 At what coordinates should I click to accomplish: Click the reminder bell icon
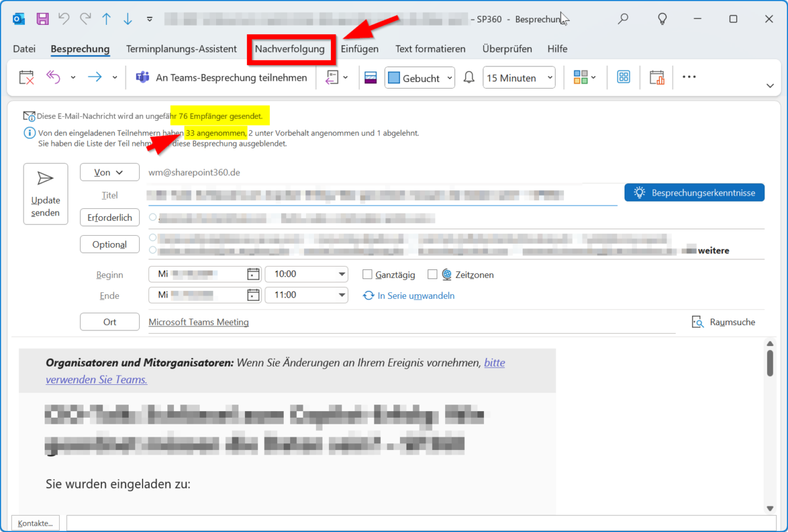(469, 78)
